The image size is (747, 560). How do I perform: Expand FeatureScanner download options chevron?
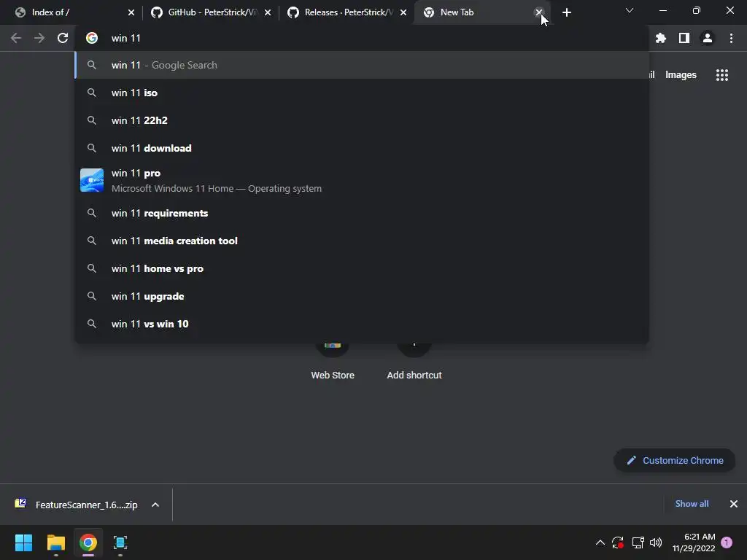point(155,505)
